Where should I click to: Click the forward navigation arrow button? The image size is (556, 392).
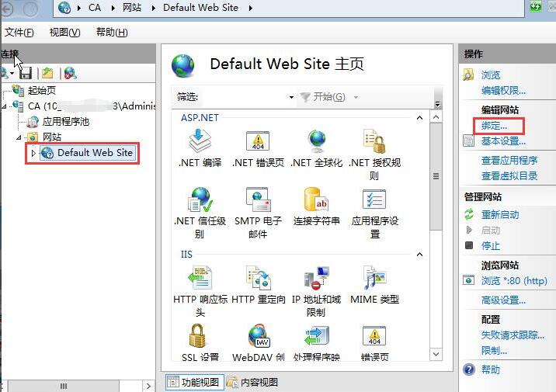30,9
